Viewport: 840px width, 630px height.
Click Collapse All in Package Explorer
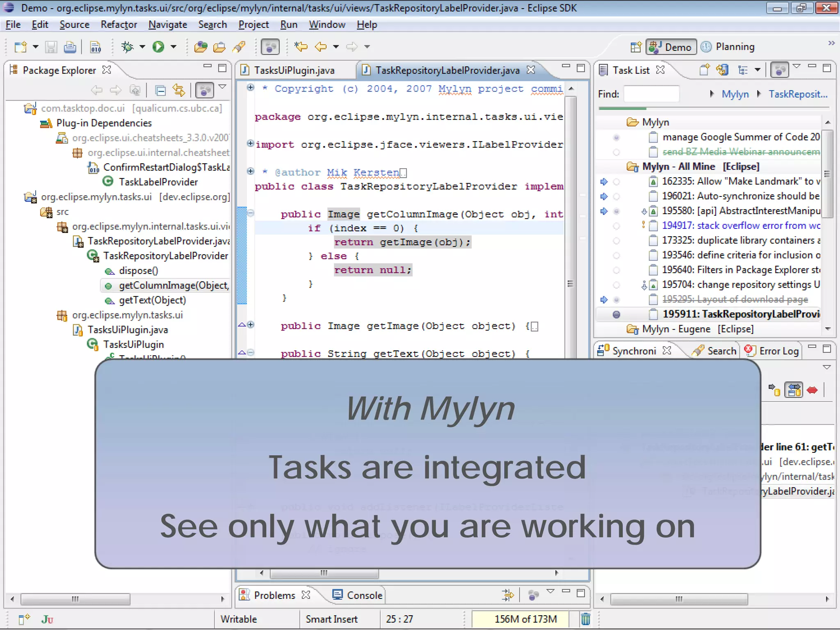(161, 90)
